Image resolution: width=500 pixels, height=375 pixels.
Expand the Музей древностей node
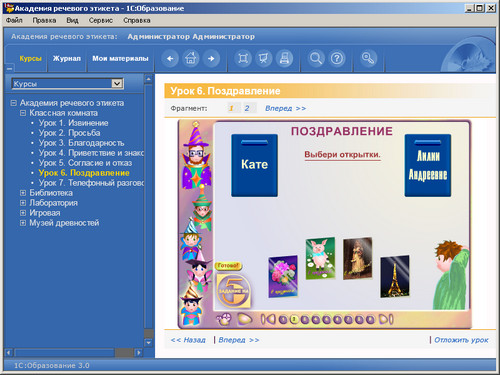pos(23,223)
